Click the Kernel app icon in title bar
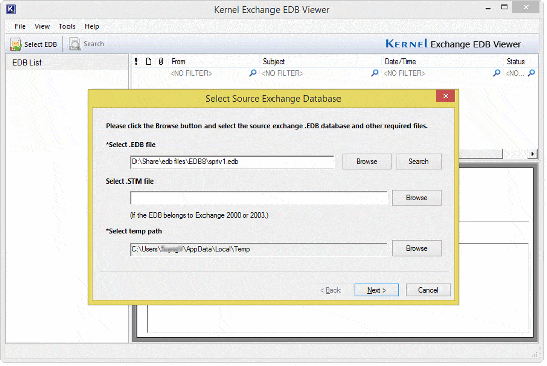The width and height of the screenshot is (547, 366). point(11,9)
